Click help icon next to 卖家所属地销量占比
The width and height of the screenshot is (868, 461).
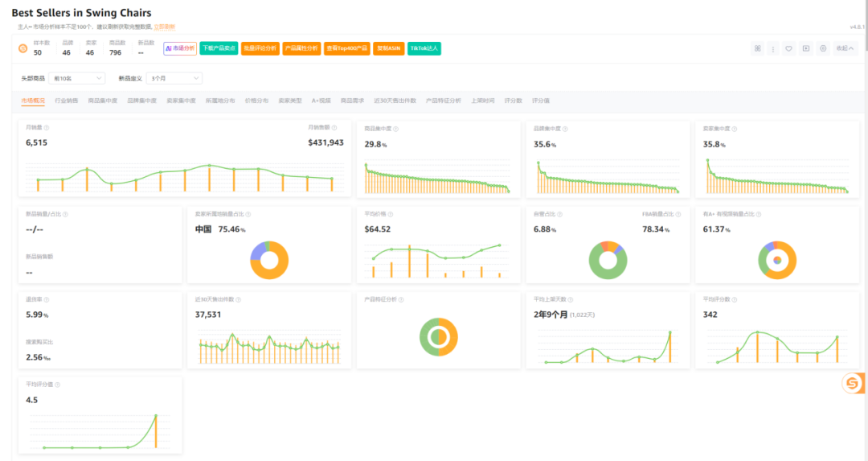point(248,214)
